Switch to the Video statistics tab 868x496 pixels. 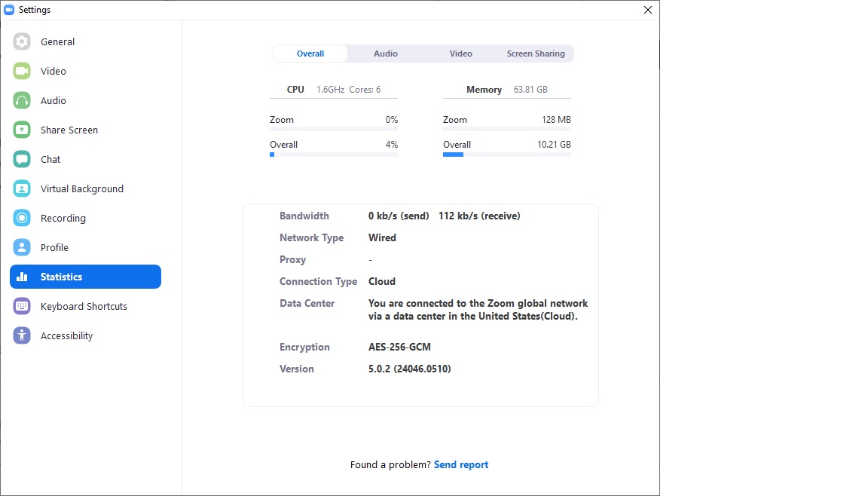click(x=461, y=54)
